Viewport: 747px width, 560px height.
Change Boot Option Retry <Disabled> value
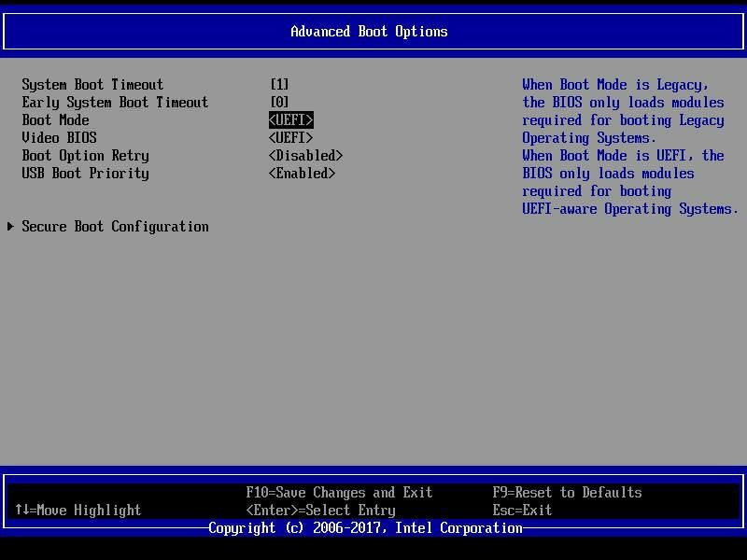coord(305,156)
